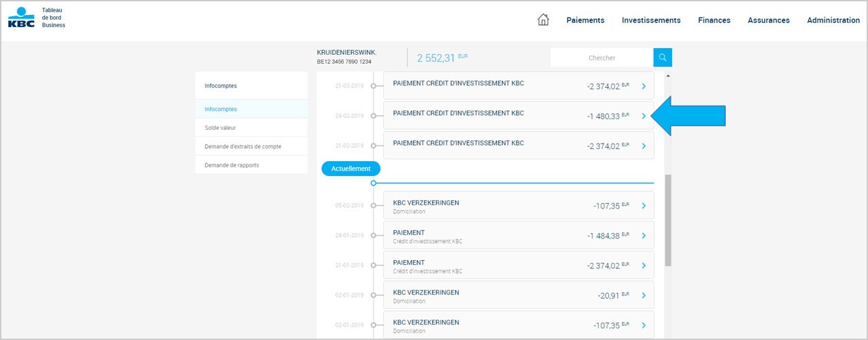This screenshot has width=868, height=340.
Task: Open Demande de rapports
Action: (x=251, y=165)
